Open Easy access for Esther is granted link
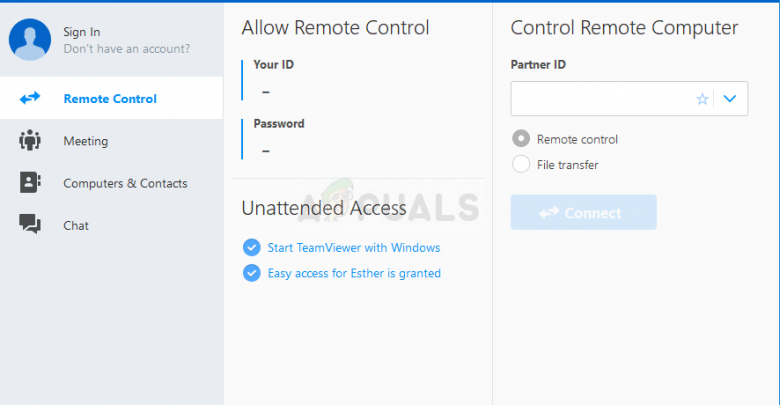 354,273
